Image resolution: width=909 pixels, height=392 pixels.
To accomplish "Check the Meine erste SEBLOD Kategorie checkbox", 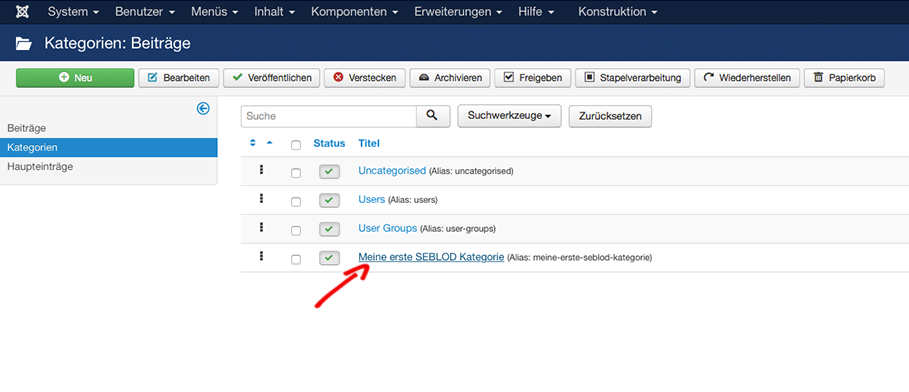I will (x=296, y=259).
